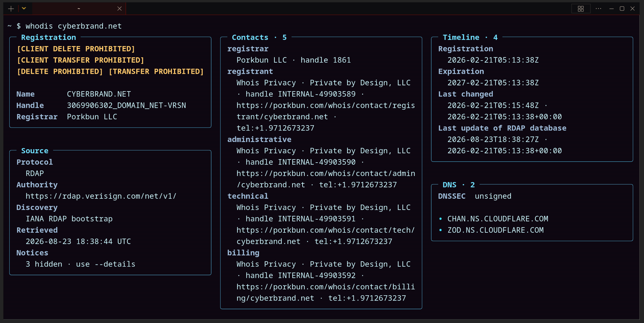
Task: Click the [CLIENT TRANSFER PROHIBITED] status
Action: click(x=80, y=60)
